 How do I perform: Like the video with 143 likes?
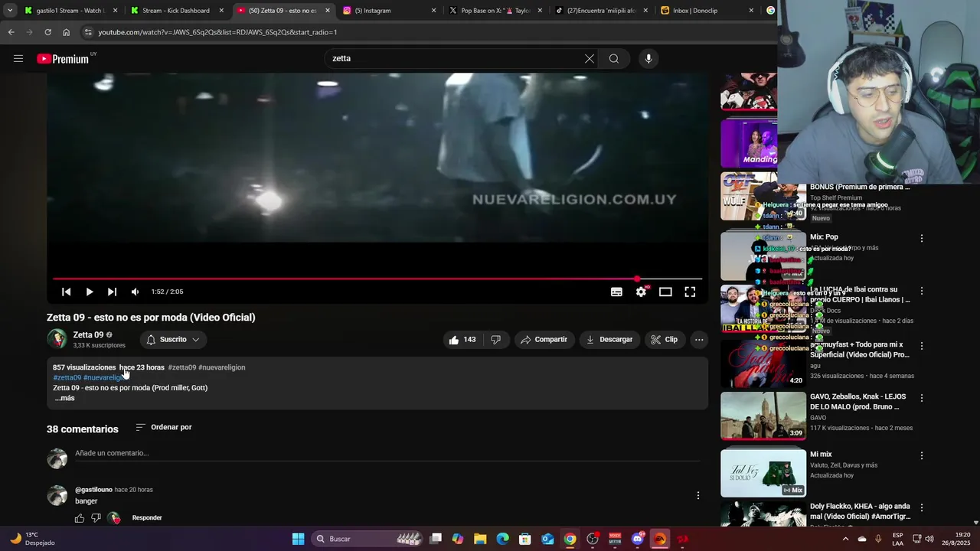point(462,340)
